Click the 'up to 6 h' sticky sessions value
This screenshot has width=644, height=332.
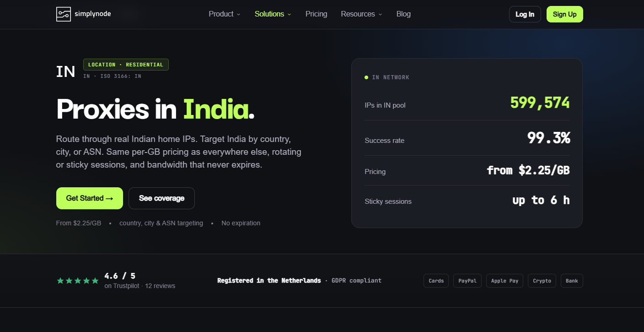tap(541, 200)
